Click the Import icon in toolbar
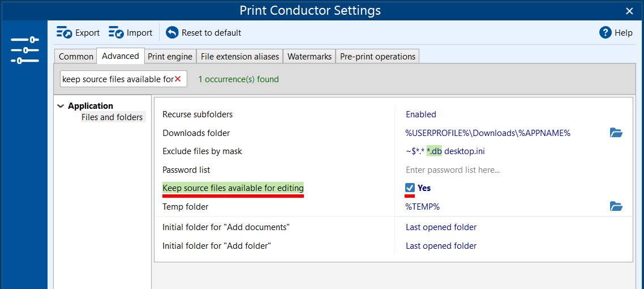The width and height of the screenshot is (644, 289). click(116, 33)
